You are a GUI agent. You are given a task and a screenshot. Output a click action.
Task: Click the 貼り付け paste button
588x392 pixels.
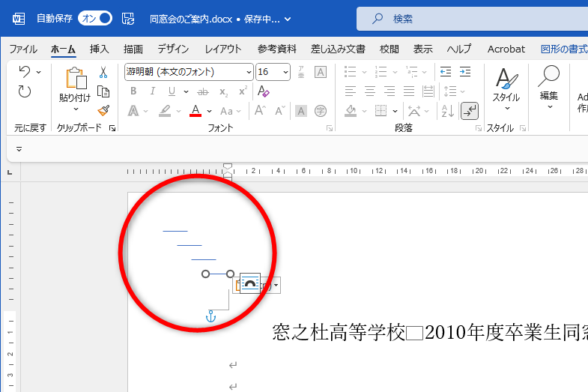(x=76, y=89)
